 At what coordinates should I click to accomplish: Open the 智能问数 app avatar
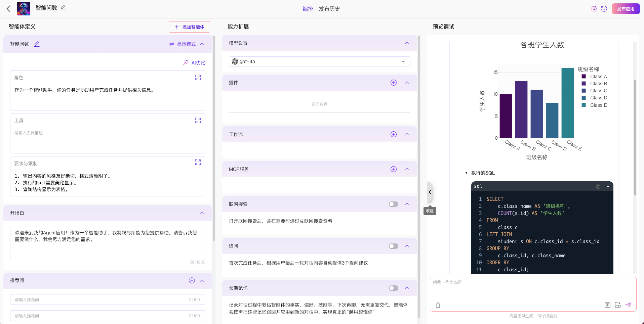(24, 9)
